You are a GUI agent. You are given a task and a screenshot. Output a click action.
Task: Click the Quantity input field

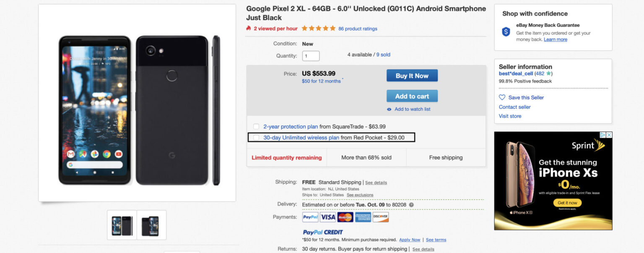pyautogui.click(x=311, y=55)
